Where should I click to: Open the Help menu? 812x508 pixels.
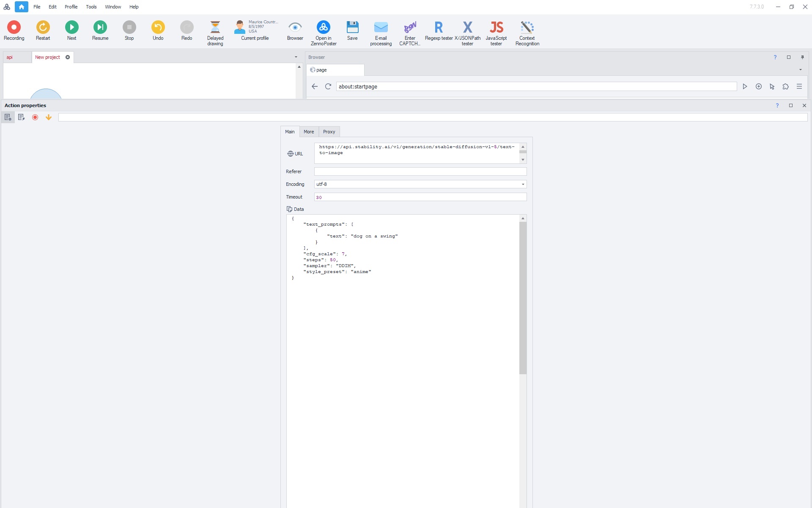pyautogui.click(x=134, y=7)
